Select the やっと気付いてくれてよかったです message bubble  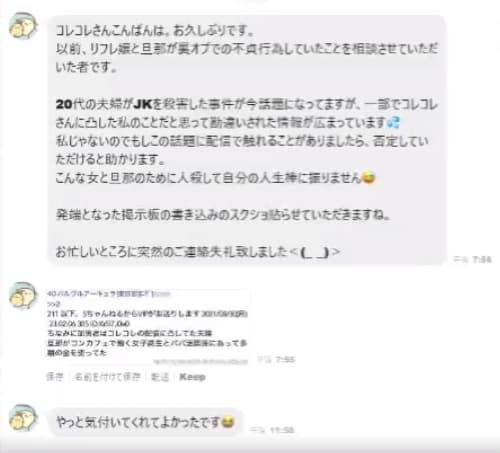(145, 422)
